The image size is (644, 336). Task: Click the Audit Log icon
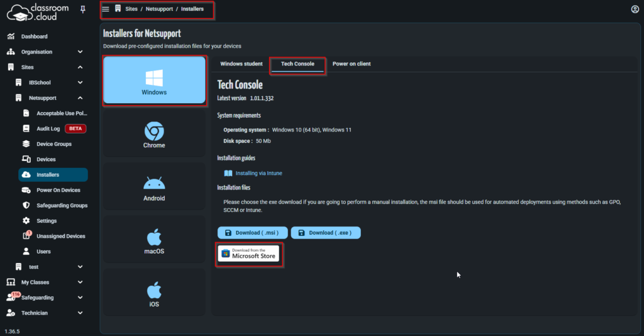pyautogui.click(x=26, y=128)
